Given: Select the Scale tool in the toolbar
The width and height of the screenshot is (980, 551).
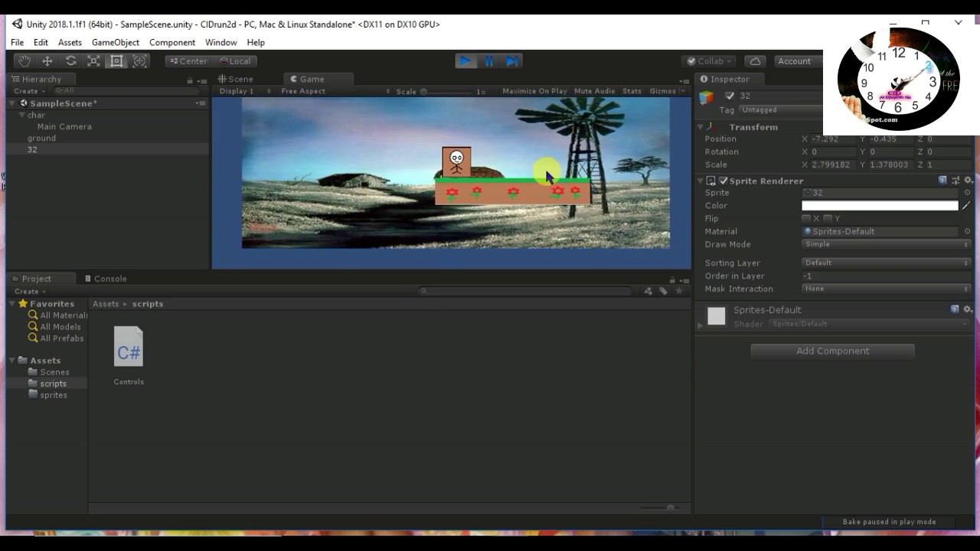Looking at the screenshot, I should click(x=93, y=61).
